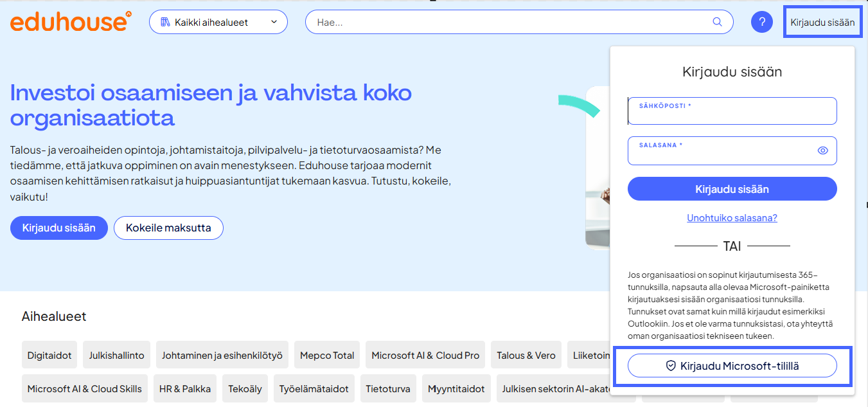Select Microsoft AI & Cloud Skills topic
The width and height of the screenshot is (868, 407).
click(x=85, y=389)
